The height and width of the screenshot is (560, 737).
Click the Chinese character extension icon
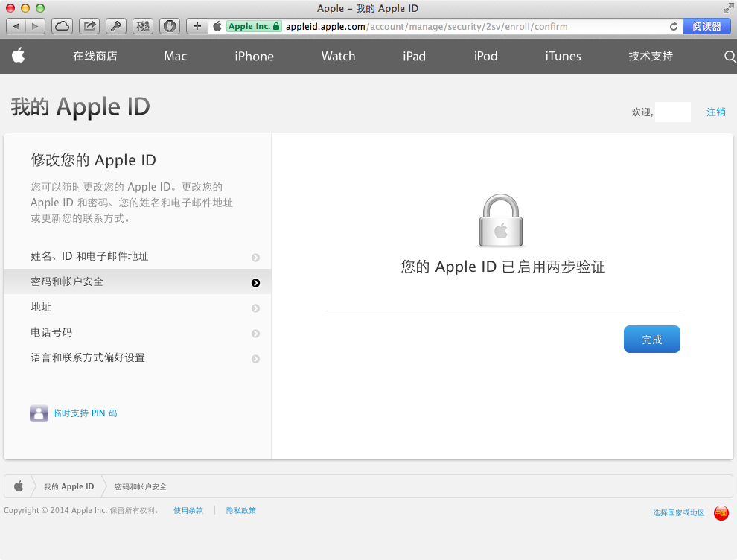click(x=143, y=26)
